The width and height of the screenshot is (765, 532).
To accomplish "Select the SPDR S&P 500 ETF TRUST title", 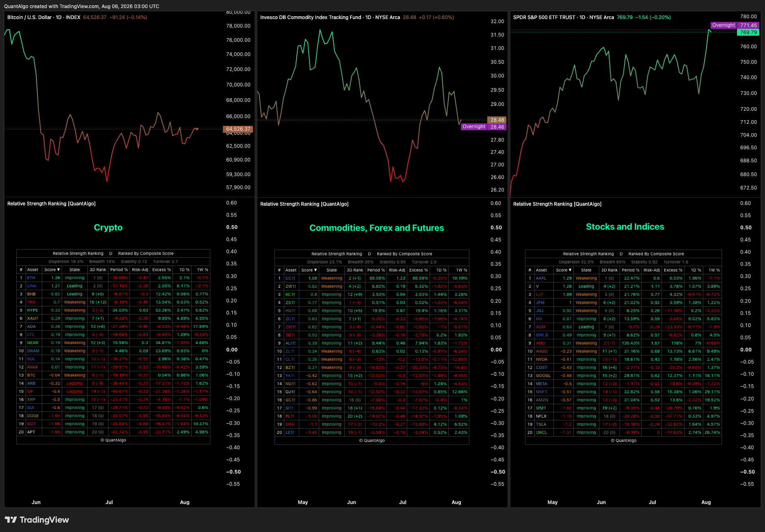I will [564, 17].
